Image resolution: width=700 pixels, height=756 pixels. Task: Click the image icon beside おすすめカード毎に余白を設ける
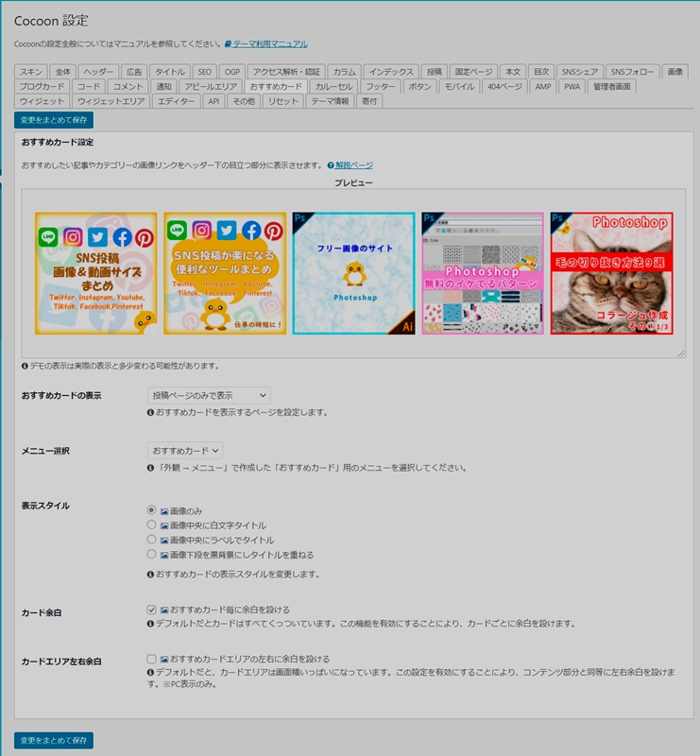[164, 610]
